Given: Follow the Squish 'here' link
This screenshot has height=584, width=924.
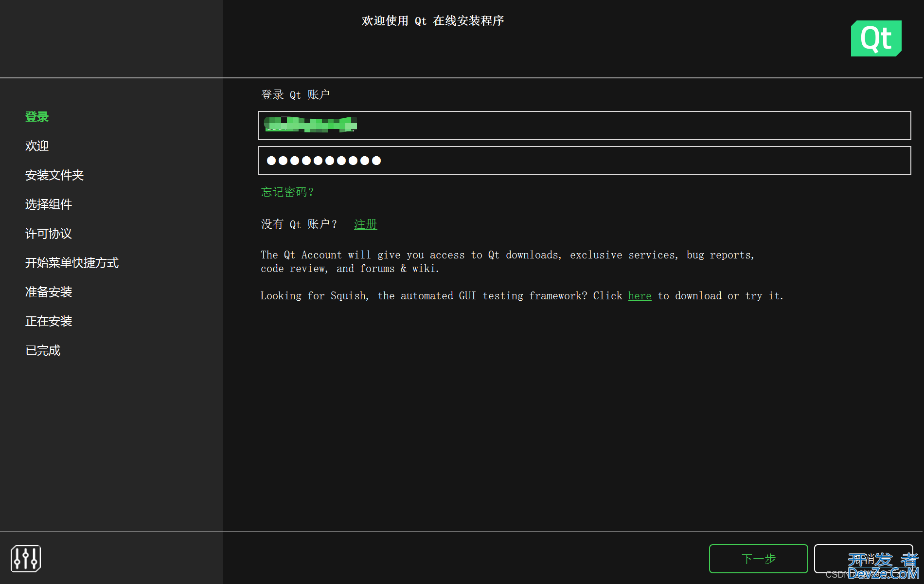Looking at the screenshot, I should click(640, 296).
